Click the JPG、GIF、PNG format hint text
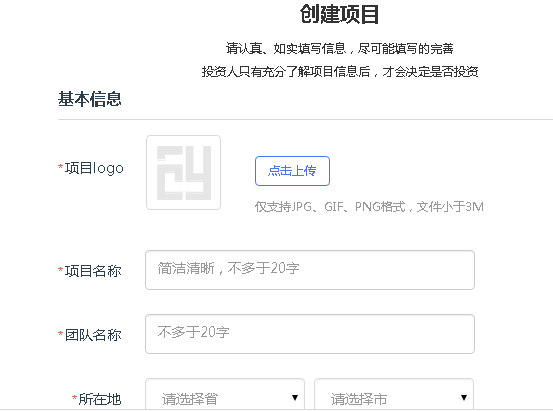Image resolution: width=553 pixels, height=411 pixels. (369, 206)
